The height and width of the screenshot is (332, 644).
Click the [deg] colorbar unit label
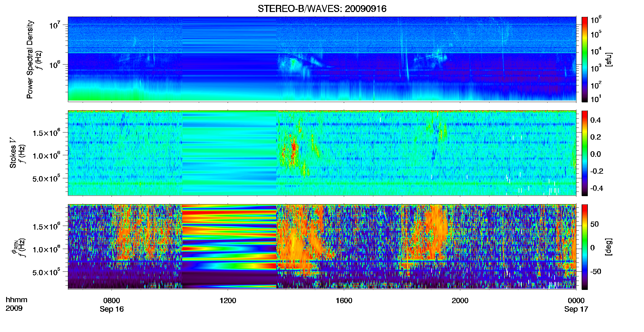point(608,247)
